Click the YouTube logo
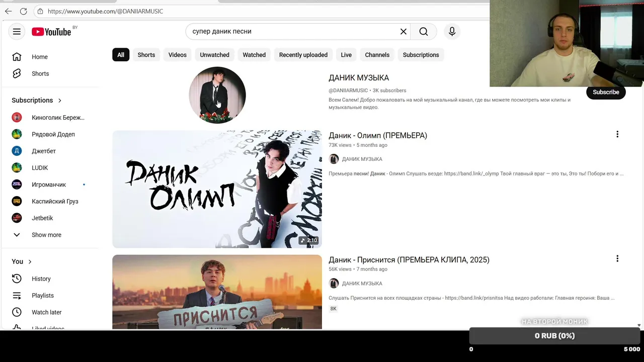The width and height of the screenshot is (644, 362). pos(51,32)
